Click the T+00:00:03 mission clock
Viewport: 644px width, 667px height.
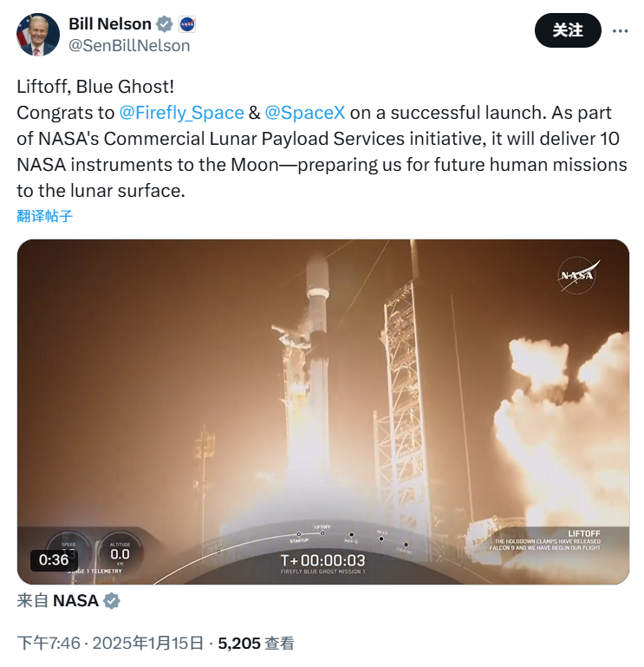click(322, 560)
